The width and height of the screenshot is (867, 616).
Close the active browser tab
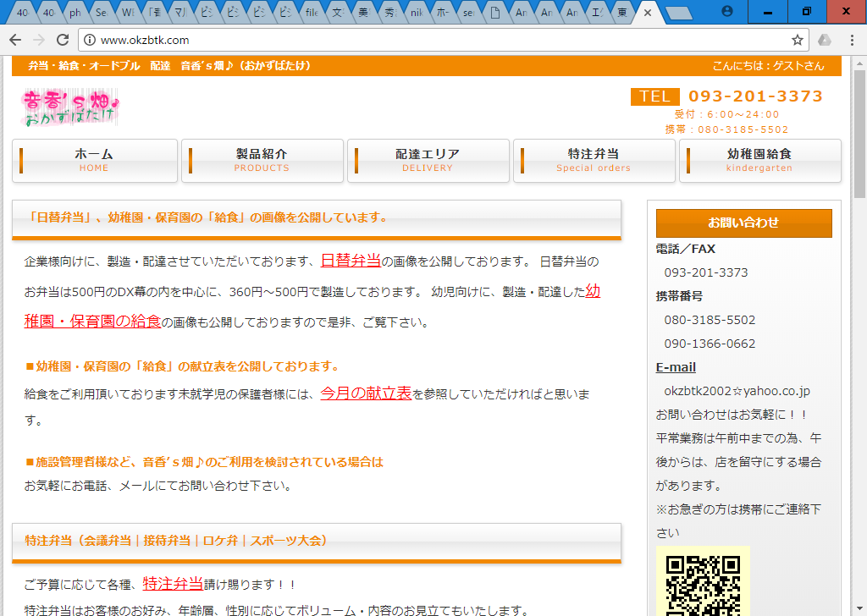tap(648, 12)
